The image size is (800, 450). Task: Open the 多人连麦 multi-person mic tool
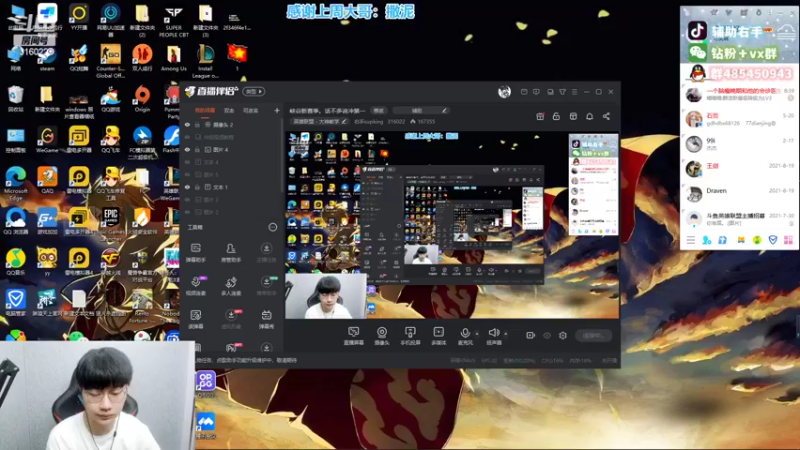pyautogui.click(x=231, y=286)
